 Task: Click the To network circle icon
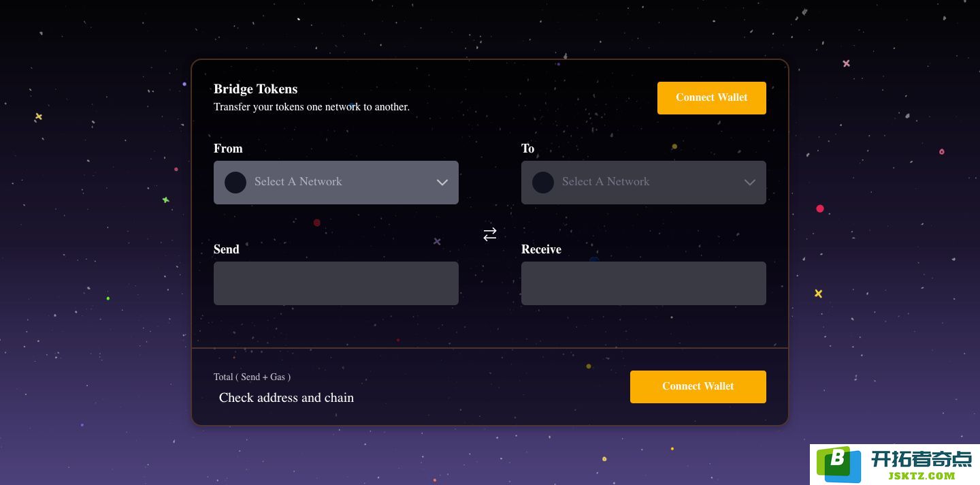[x=543, y=183]
